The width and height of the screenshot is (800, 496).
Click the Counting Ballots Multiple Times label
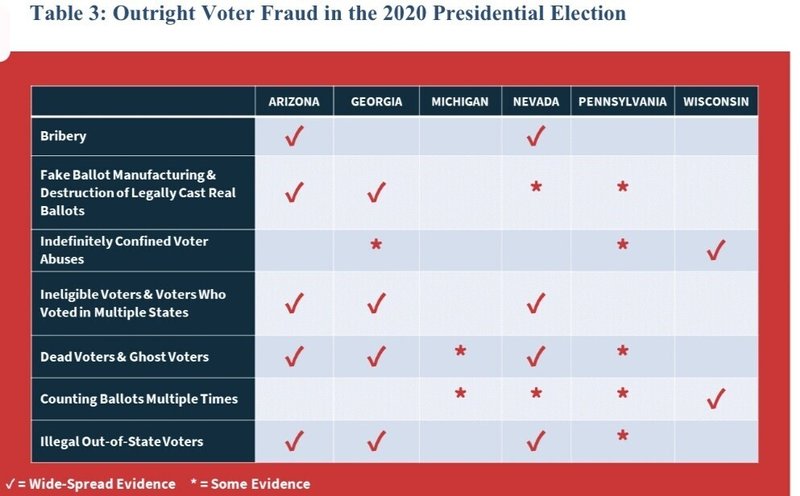[139, 399]
